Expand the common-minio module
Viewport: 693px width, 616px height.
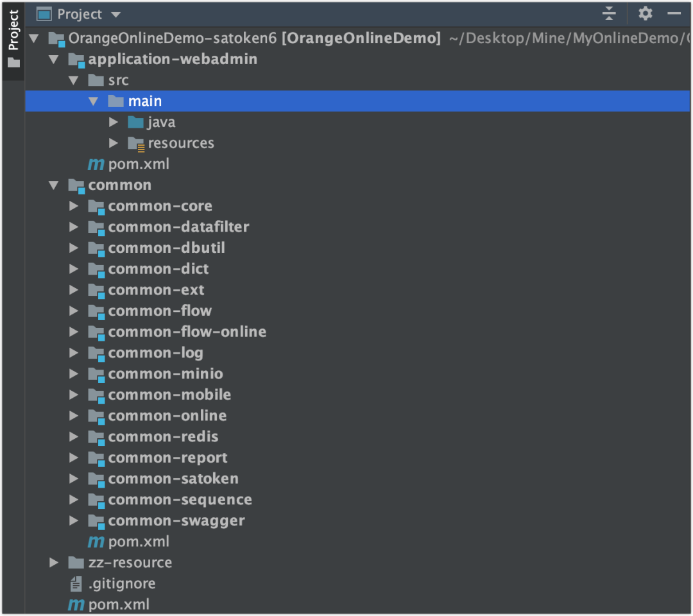[x=73, y=374]
